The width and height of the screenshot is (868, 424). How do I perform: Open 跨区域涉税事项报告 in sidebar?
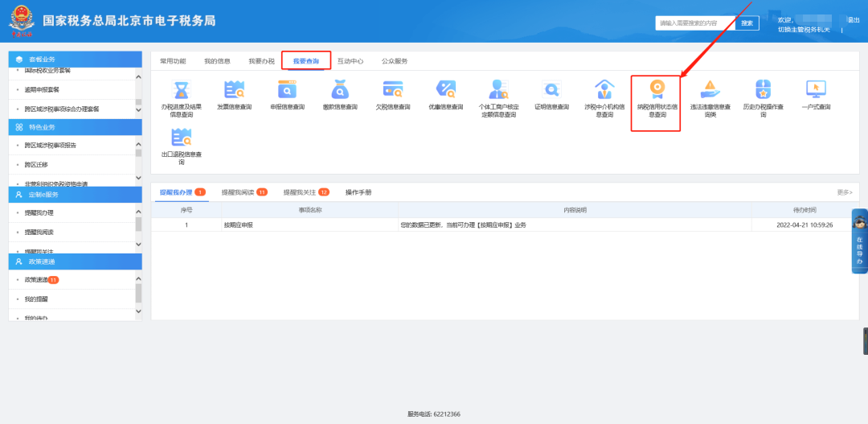[51, 146]
